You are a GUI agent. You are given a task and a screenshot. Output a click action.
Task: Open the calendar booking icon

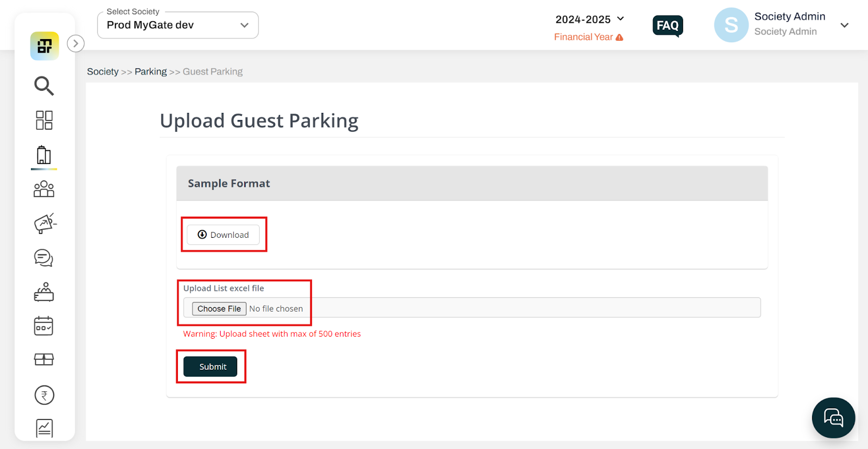pyautogui.click(x=44, y=326)
